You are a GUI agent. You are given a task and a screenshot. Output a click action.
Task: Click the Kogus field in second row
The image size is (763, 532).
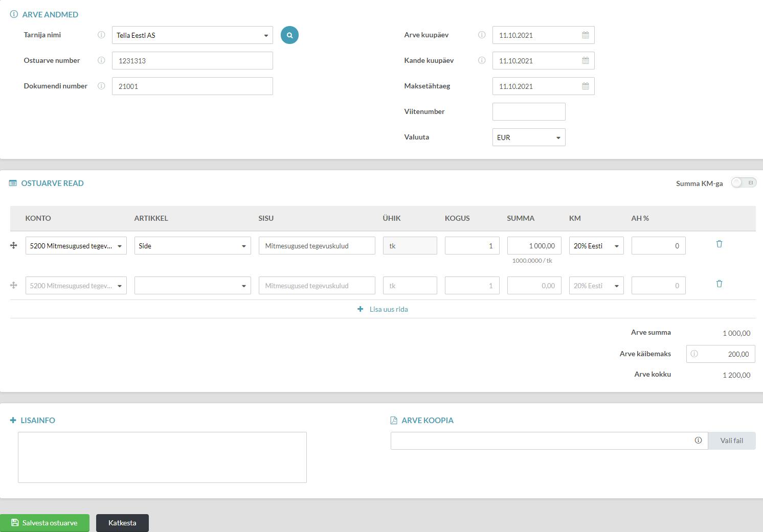coord(472,286)
